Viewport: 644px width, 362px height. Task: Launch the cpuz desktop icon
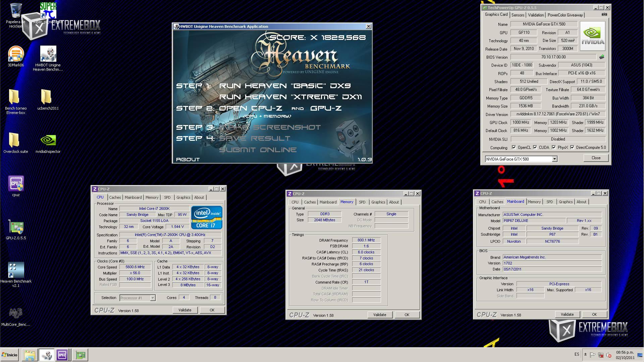16,186
